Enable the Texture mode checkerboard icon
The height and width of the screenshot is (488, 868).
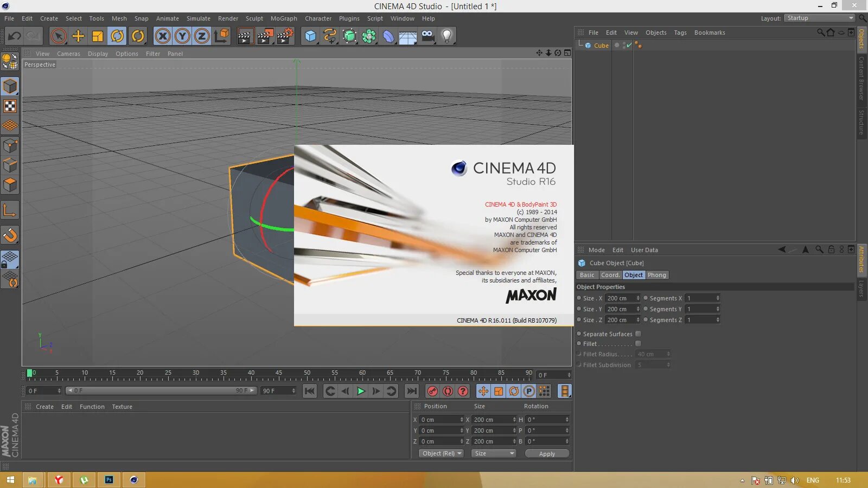coord(10,106)
